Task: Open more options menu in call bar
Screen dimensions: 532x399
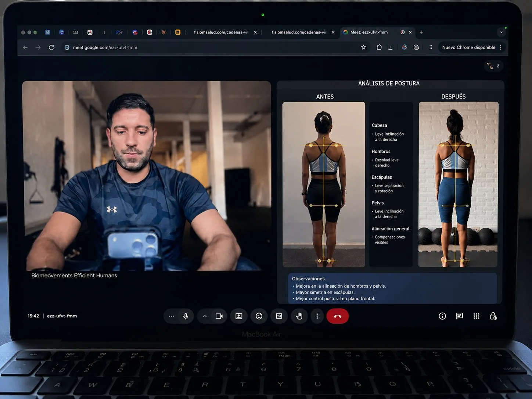Action: (x=317, y=316)
